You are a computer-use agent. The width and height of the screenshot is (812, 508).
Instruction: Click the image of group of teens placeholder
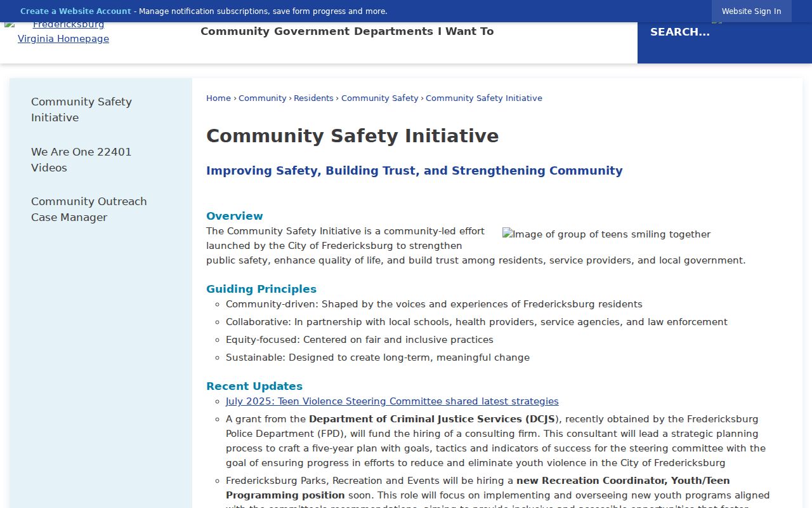(606, 234)
